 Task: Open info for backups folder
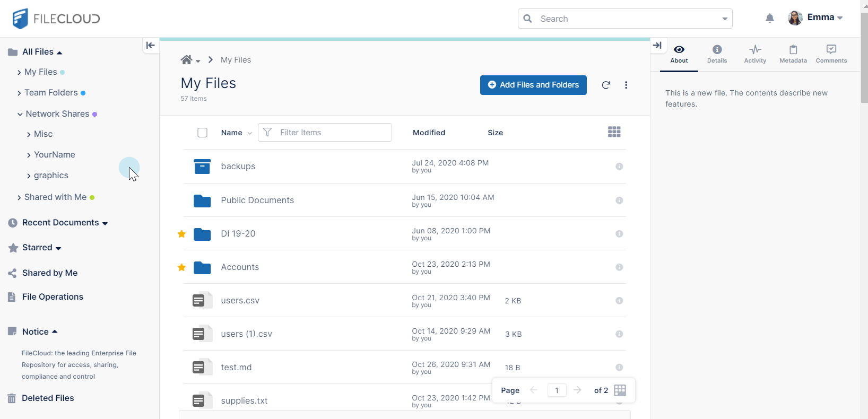click(x=619, y=167)
